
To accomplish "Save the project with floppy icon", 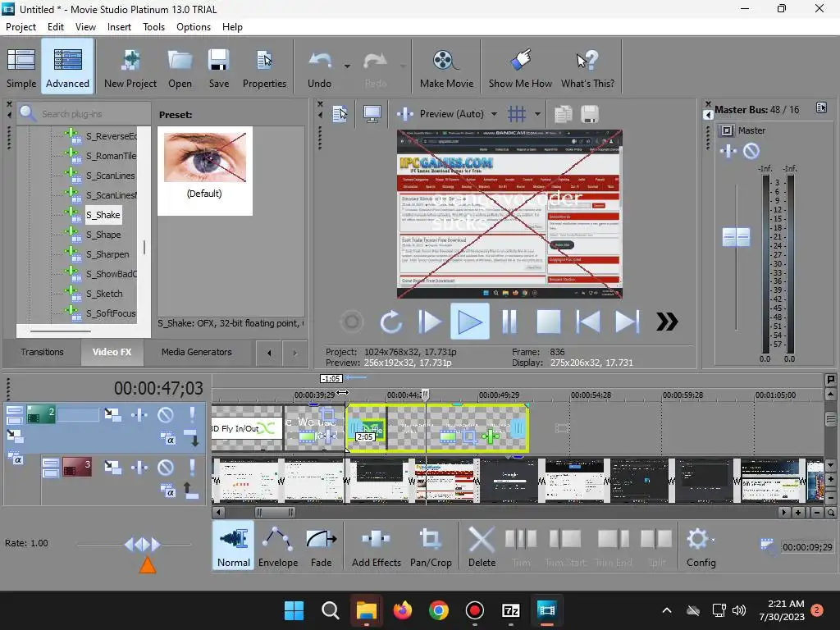I will [218, 67].
